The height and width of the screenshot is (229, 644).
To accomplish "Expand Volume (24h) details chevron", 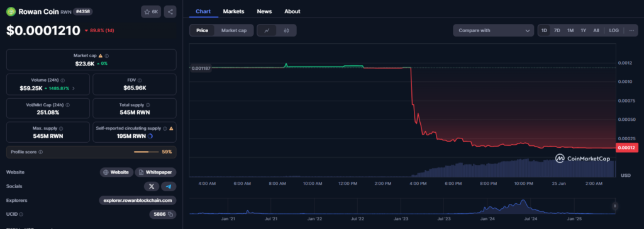I will (74, 89).
